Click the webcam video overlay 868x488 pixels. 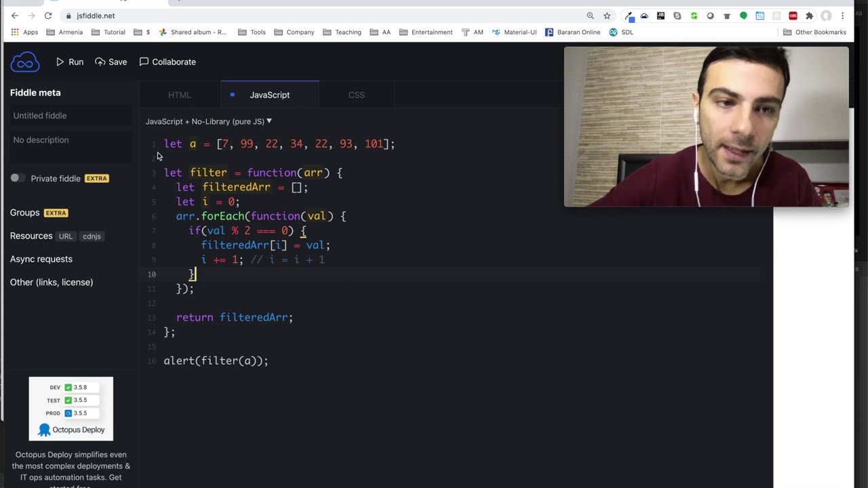click(706, 126)
